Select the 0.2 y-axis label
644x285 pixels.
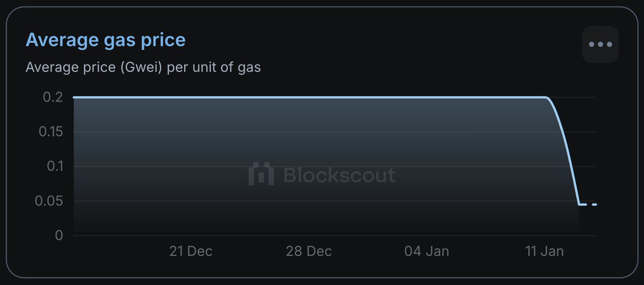point(52,97)
